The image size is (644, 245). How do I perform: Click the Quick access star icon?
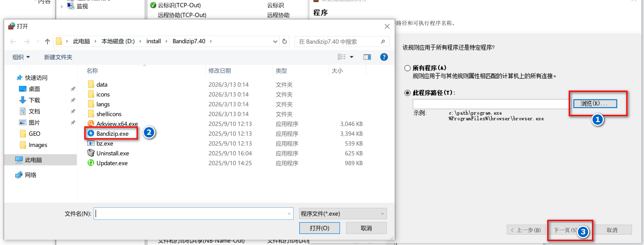click(19, 78)
